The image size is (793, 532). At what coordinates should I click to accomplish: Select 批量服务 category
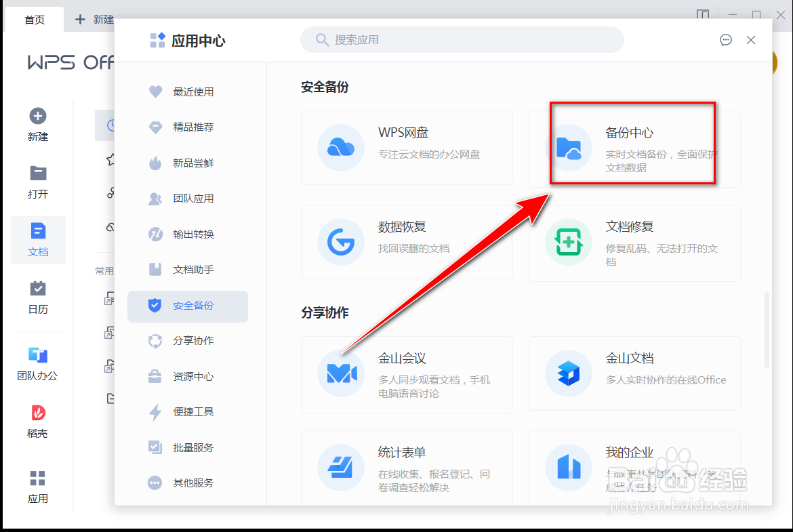coord(188,447)
